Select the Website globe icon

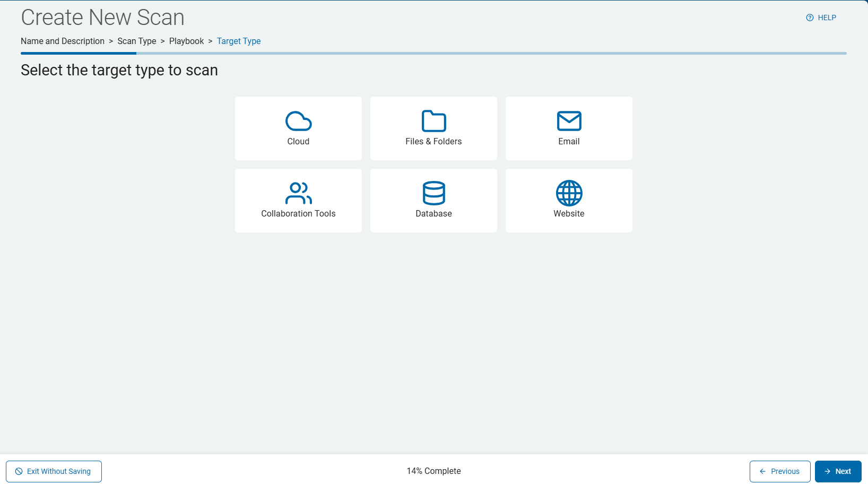pyautogui.click(x=569, y=193)
